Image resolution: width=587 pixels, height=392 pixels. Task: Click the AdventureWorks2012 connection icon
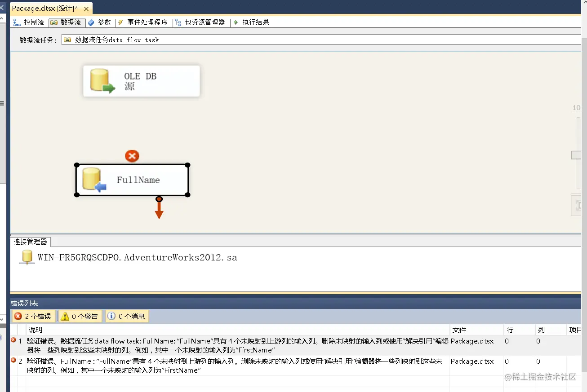click(x=27, y=257)
